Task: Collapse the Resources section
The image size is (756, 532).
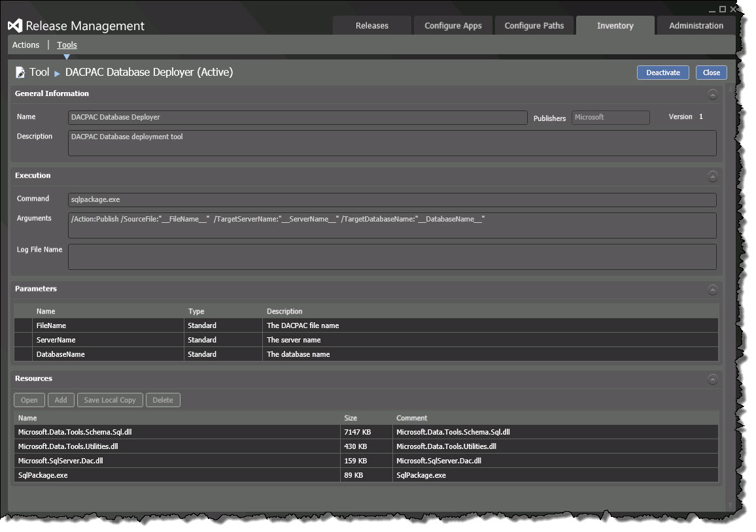Action: tap(712, 380)
